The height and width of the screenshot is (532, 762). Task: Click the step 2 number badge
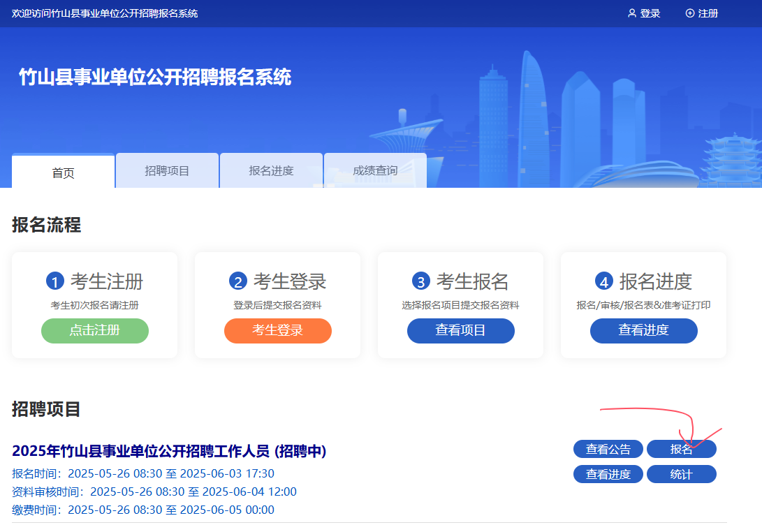click(x=238, y=281)
